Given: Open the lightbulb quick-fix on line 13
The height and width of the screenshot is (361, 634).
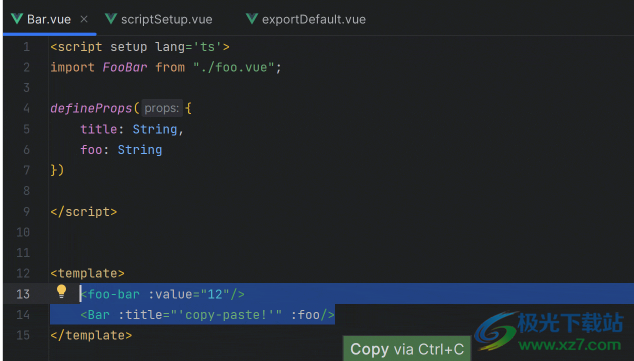Looking at the screenshot, I should point(61,291).
